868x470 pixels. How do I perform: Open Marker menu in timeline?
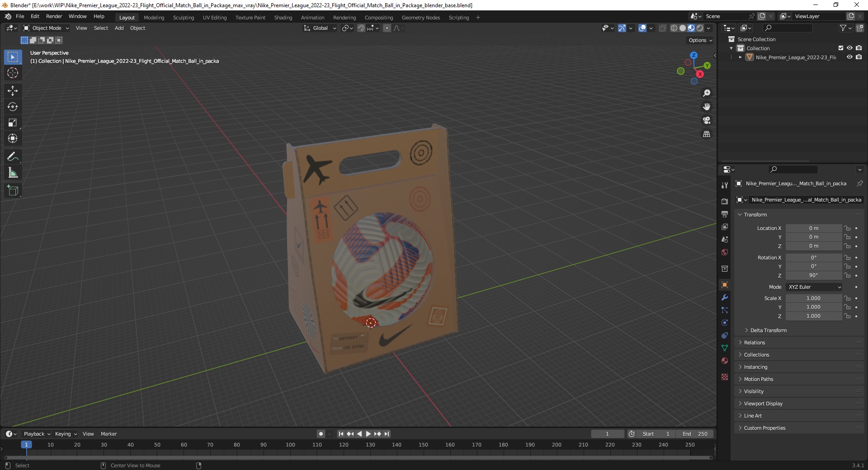[108, 434]
